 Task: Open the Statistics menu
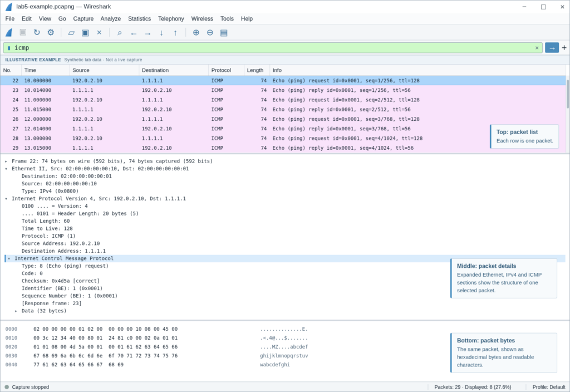coord(139,18)
